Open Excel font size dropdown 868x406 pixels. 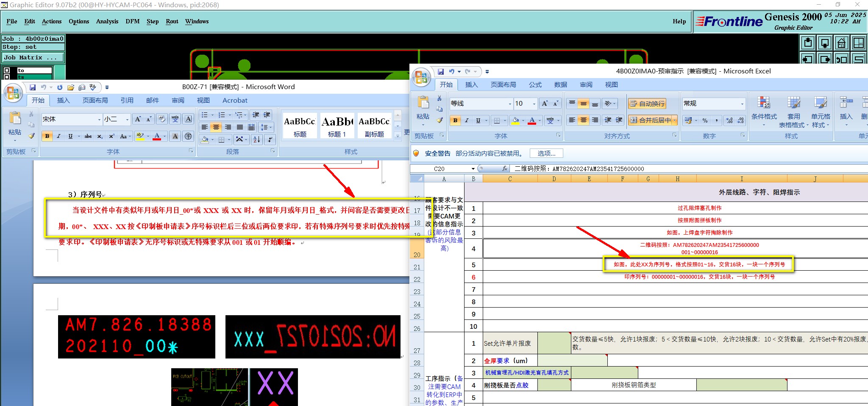pos(534,104)
